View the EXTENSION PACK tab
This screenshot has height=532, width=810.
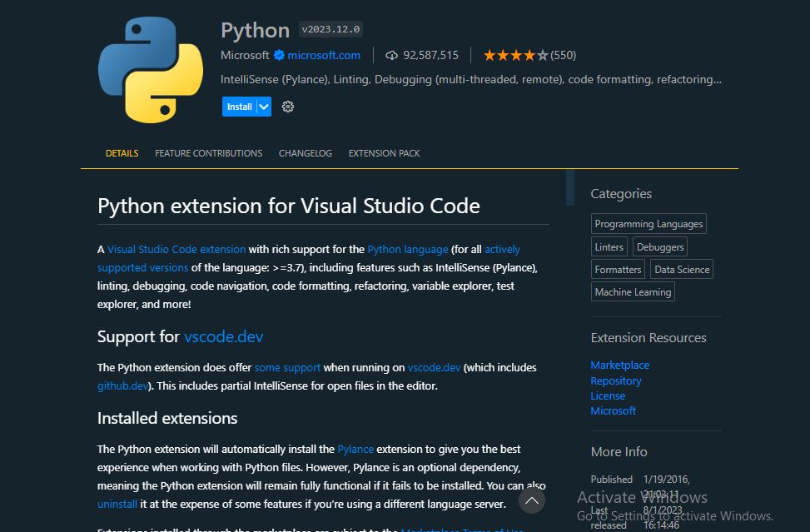coord(384,153)
